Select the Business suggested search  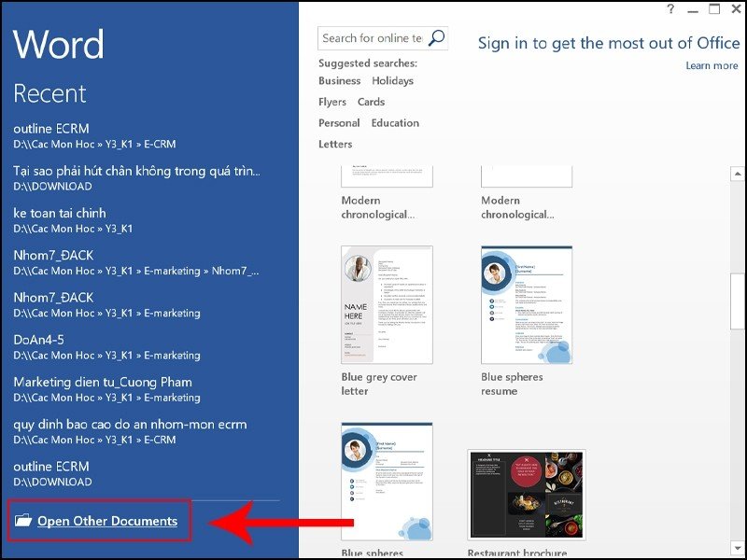(339, 81)
